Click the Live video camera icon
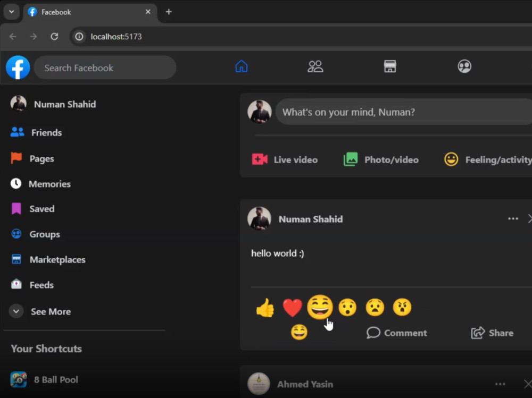 click(x=260, y=159)
